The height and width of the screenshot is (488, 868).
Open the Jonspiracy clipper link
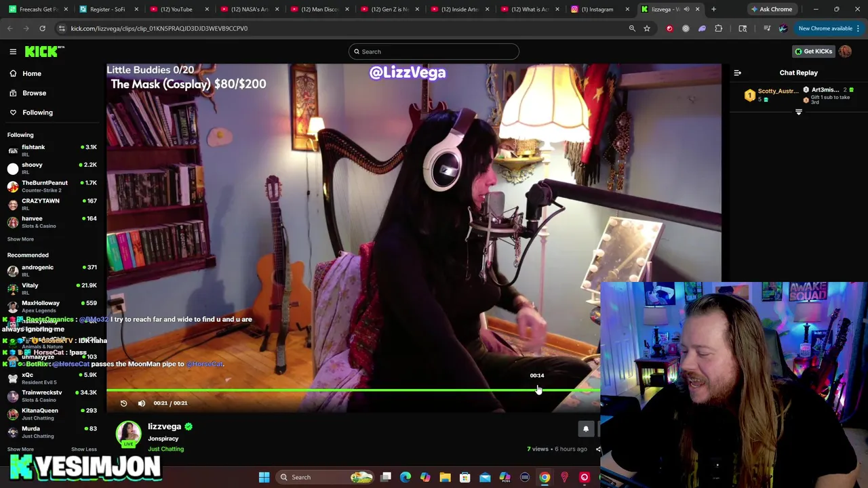tap(163, 439)
